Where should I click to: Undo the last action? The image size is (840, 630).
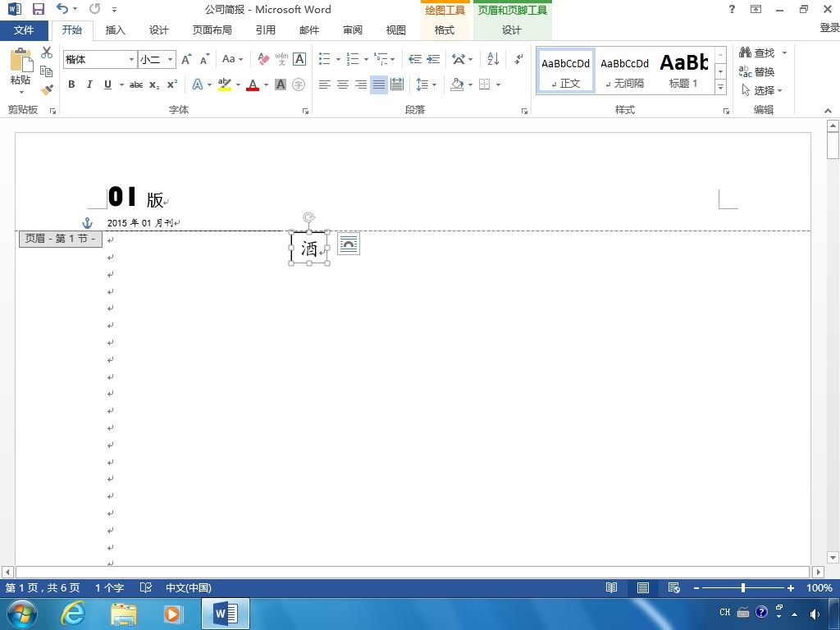[x=62, y=8]
